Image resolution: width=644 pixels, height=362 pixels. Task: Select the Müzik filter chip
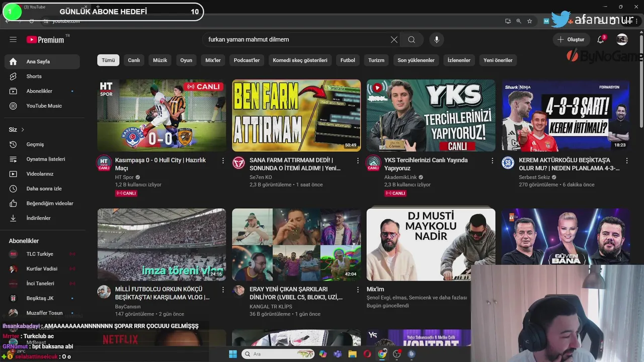point(160,60)
